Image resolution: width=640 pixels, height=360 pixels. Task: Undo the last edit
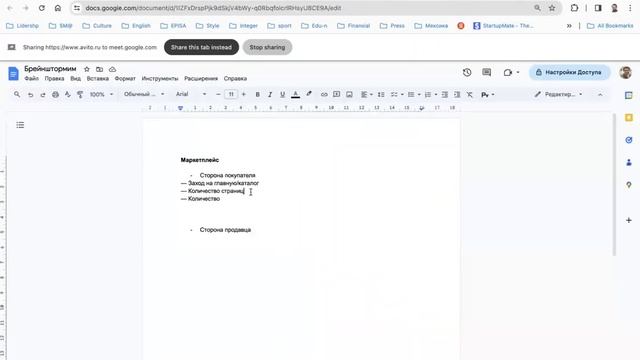(x=30, y=95)
